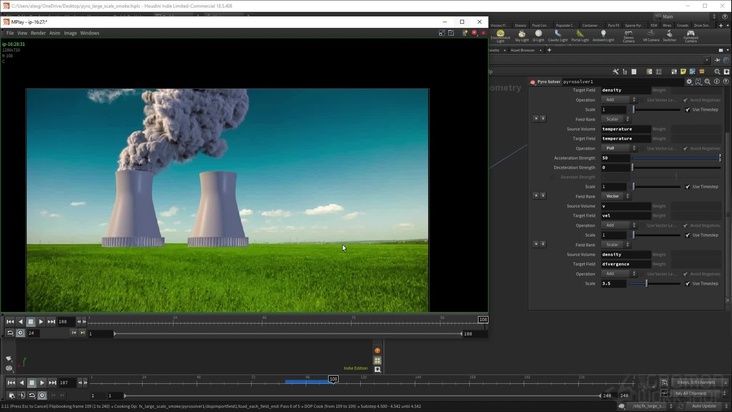Click the help icon in parameter header
The image size is (732, 412).
point(726,82)
